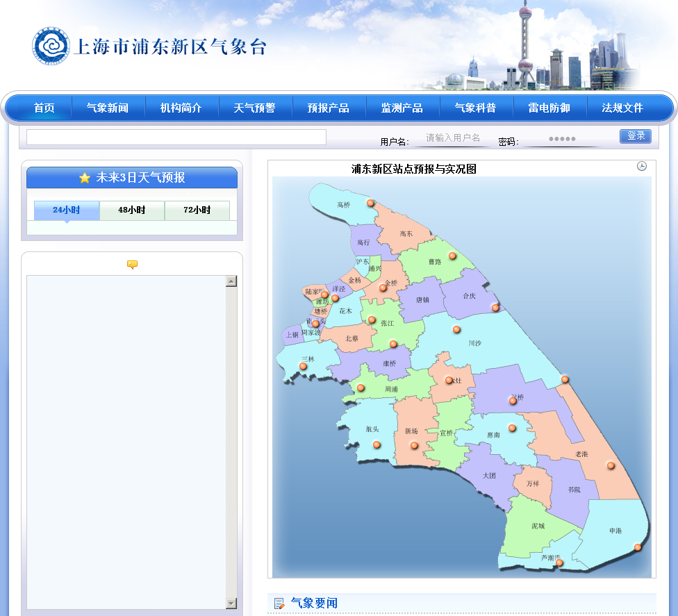Select the station marker in 金桥
The height and width of the screenshot is (616, 678).
point(383,288)
